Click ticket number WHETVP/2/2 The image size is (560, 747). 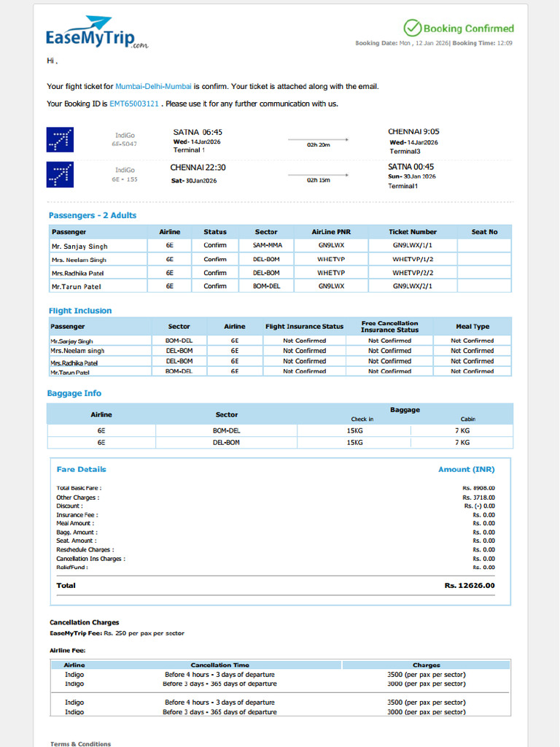[x=413, y=273]
